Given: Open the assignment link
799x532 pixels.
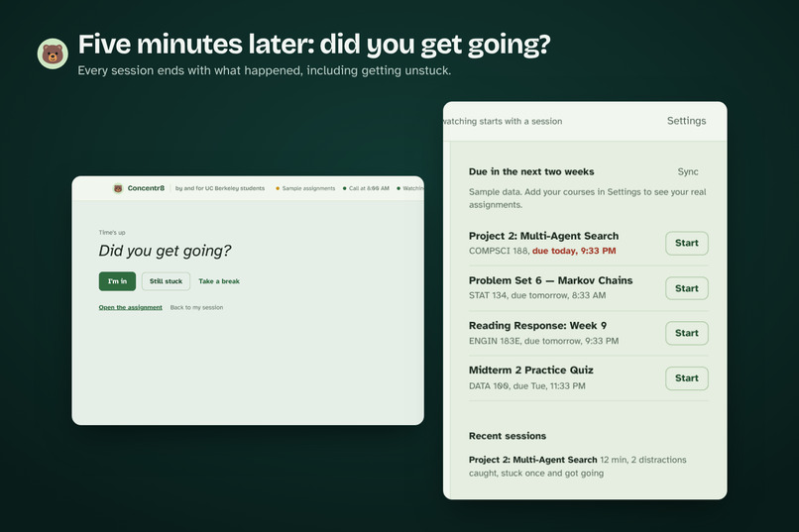Looking at the screenshot, I should coord(131,307).
